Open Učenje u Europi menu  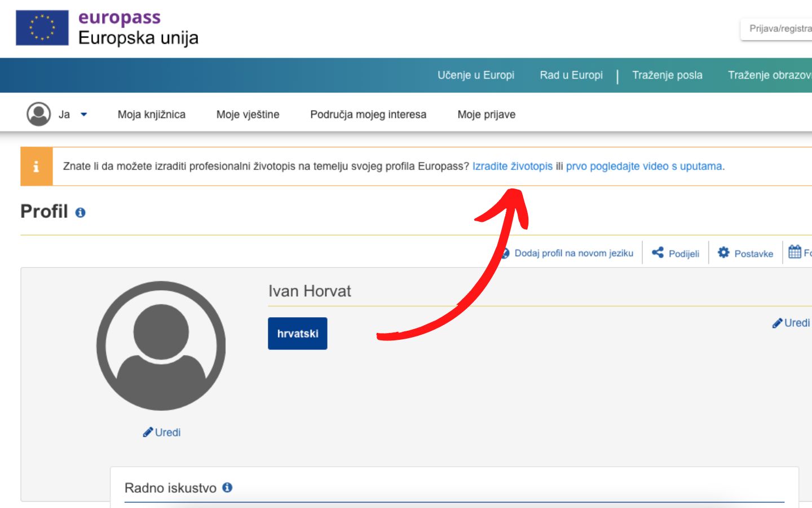476,75
